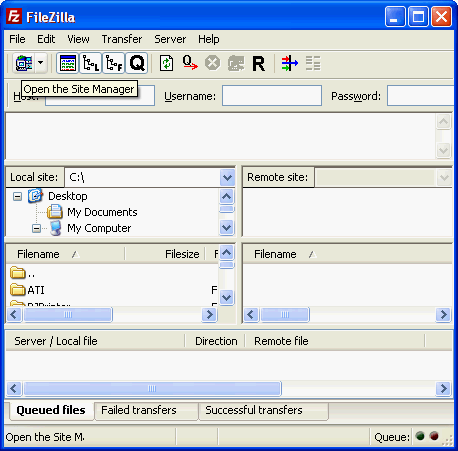Image resolution: width=458 pixels, height=451 pixels.
Task: Click the local file list horizontal scrollbar thumb
Action: tap(68, 314)
